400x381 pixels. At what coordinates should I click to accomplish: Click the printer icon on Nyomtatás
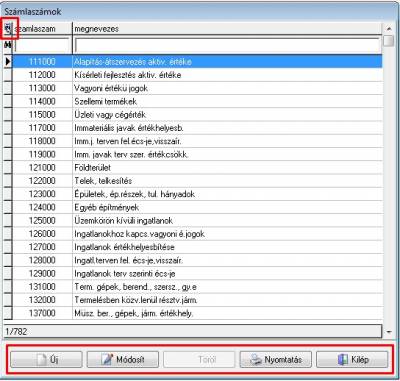pos(256,360)
